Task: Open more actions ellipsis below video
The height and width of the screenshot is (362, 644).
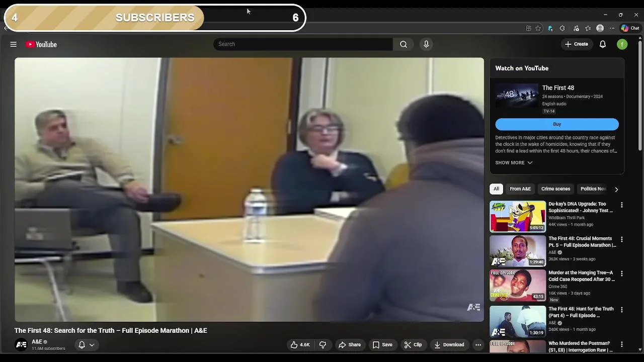Action: 478,345
